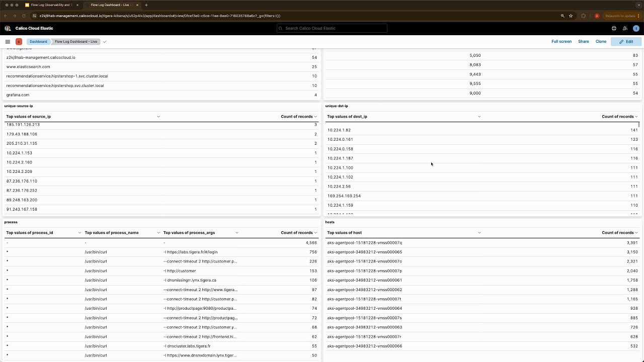
Task: Click domain grafana.com
Action: tap(18, 95)
